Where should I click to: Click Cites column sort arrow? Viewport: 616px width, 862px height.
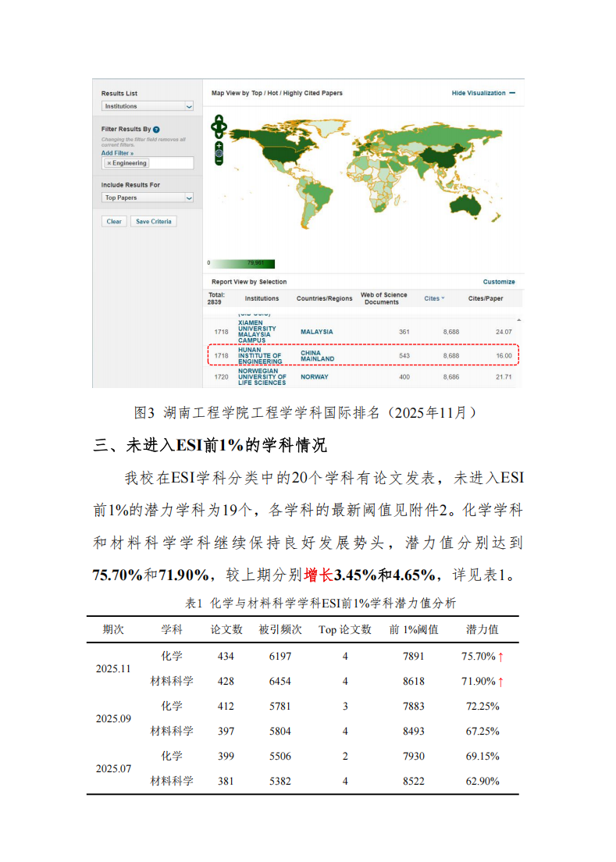(x=443, y=298)
